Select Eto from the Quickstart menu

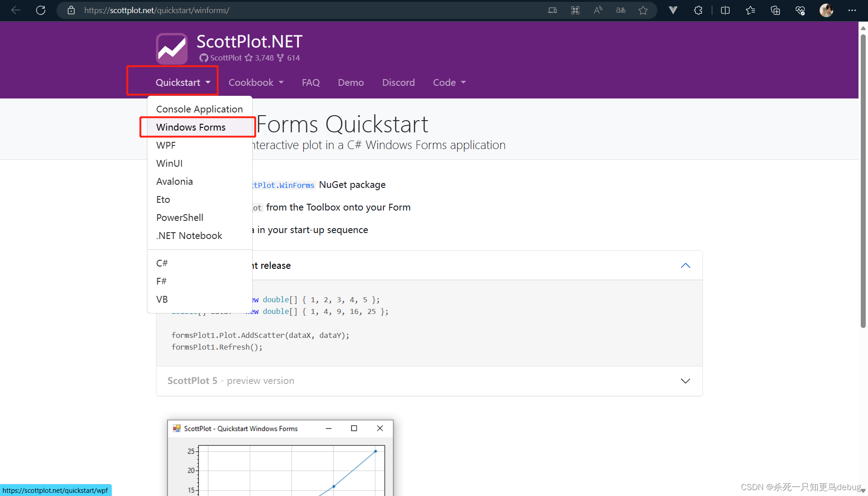199,199
